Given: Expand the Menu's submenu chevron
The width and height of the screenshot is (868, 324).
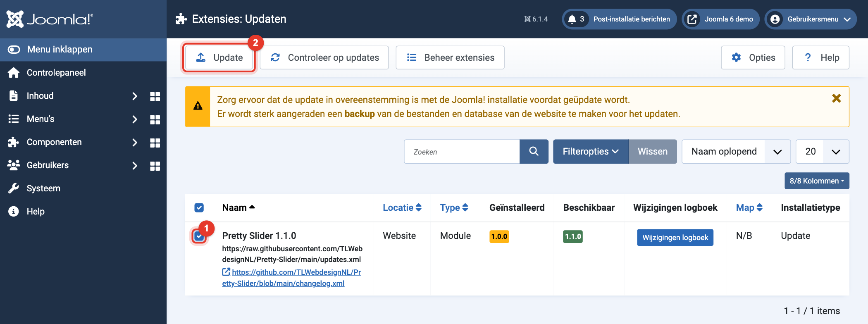Looking at the screenshot, I should click(x=134, y=119).
